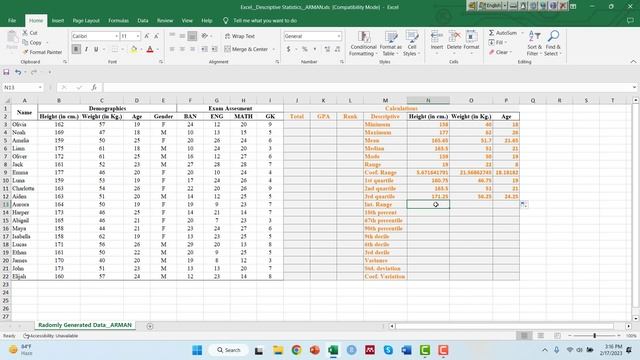Select the Int. Range label cell
Viewport: 640px width, 360px height.
(x=385, y=204)
